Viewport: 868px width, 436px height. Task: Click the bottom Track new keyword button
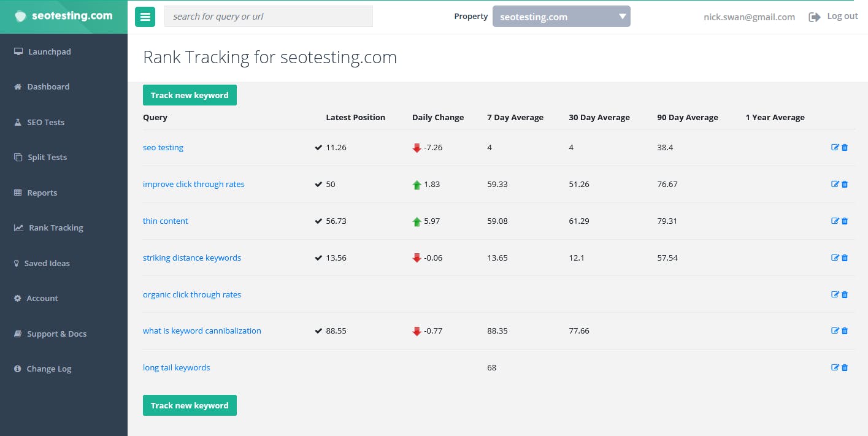coord(190,405)
